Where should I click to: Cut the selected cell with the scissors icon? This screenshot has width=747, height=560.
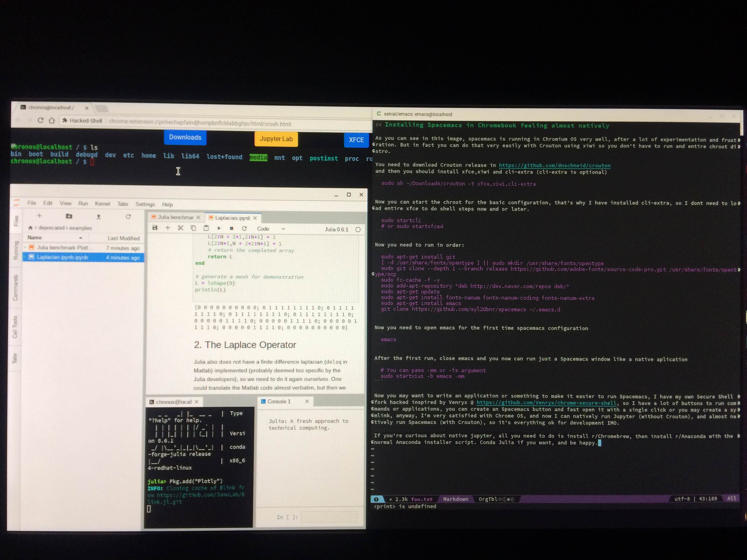[180, 228]
